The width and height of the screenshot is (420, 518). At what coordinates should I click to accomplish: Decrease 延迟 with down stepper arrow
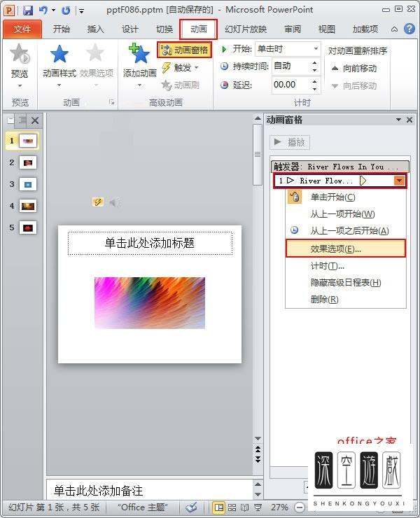coord(314,89)
